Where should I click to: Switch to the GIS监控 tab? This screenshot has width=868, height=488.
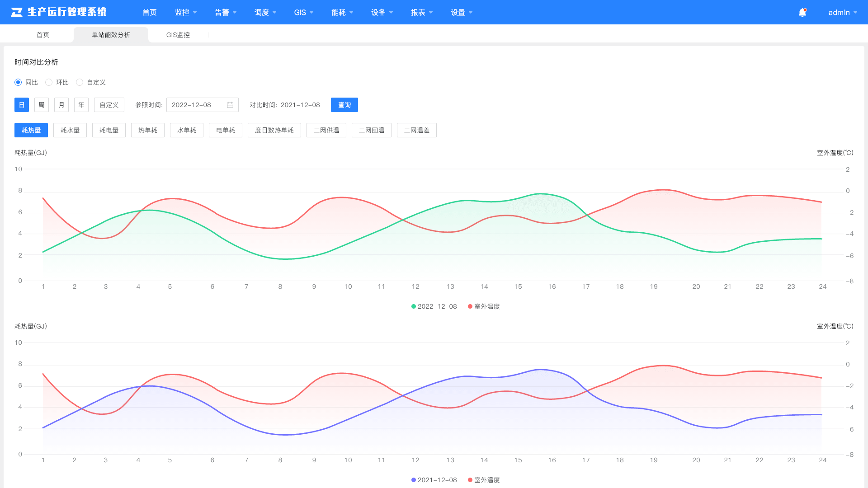[x=178, y=35]
